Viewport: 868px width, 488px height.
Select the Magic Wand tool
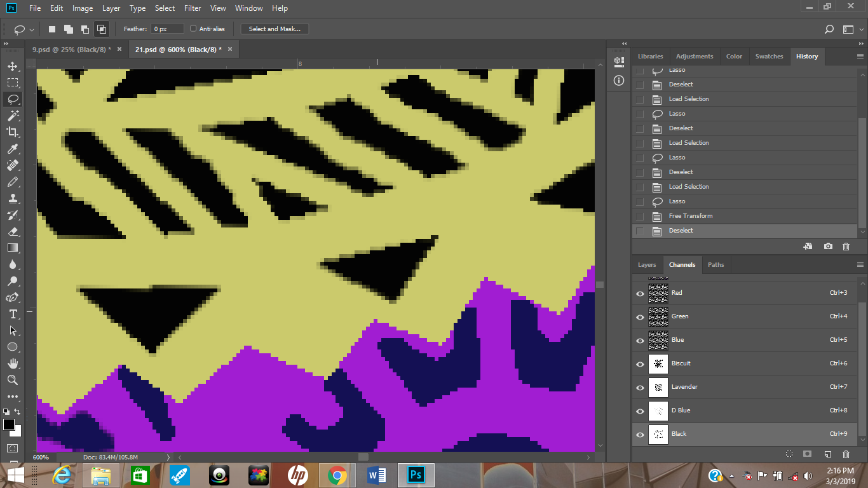[x=13, y=116]
